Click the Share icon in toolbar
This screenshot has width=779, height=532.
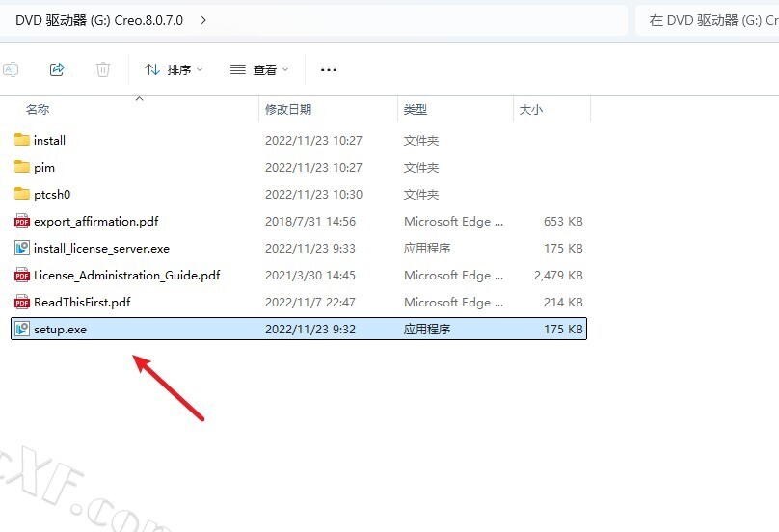pos(57,69)
